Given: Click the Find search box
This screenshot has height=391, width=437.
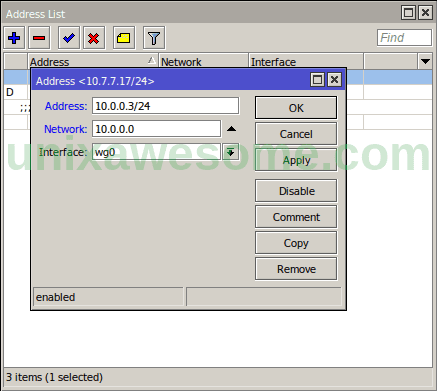Looking at the screenshot, I should pyautogui.click(x=404, y=37).
